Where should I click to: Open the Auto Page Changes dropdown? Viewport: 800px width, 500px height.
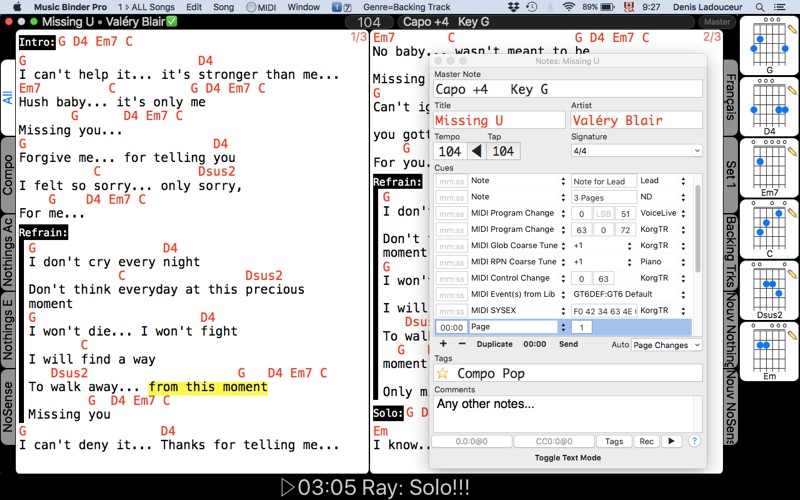[x=666, y=345]
